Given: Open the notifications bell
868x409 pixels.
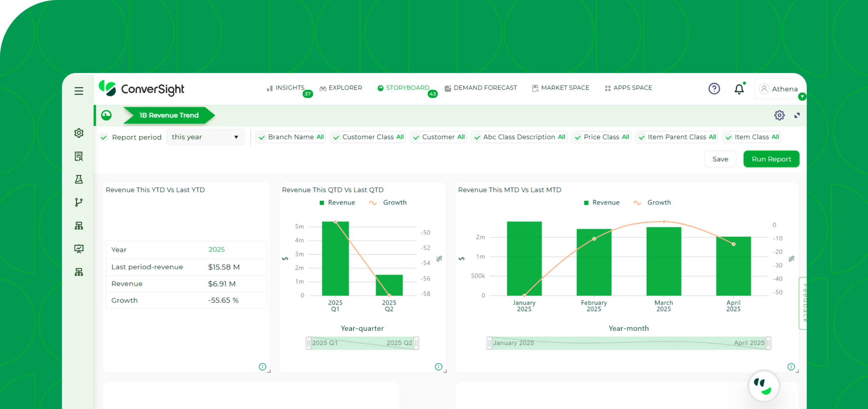Looking at the screenshot, I should (739, 89).
